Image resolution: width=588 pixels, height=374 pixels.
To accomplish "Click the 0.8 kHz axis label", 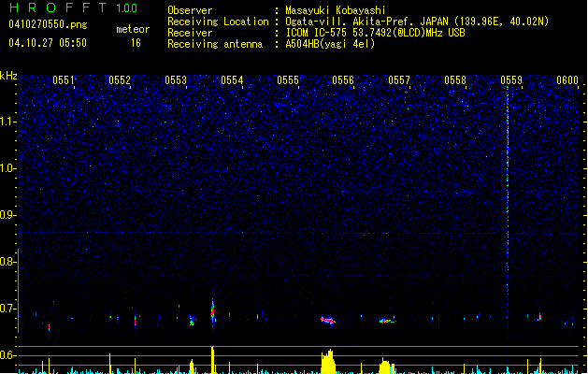I will (8, 262).
